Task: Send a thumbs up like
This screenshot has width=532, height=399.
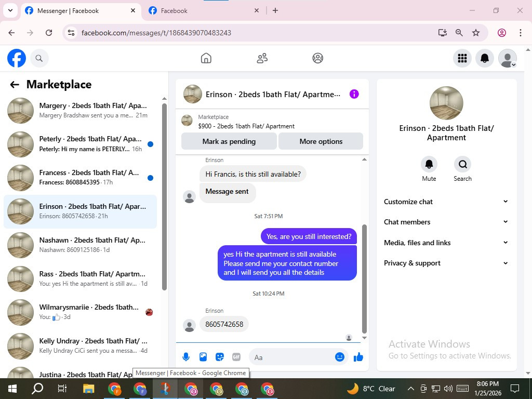Action: (358, 357)
